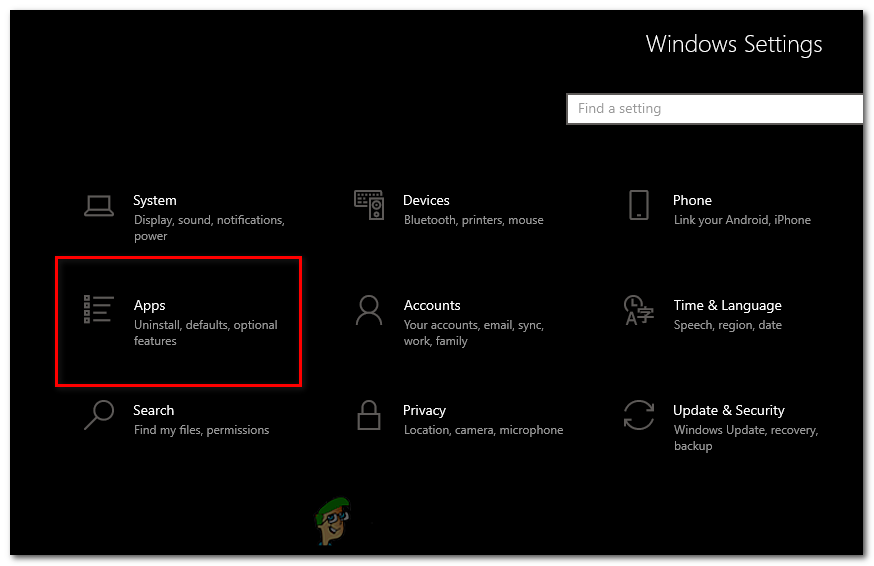Click 'Your accounts, email, sync' description
874x566 pixels.
[474, 333]
